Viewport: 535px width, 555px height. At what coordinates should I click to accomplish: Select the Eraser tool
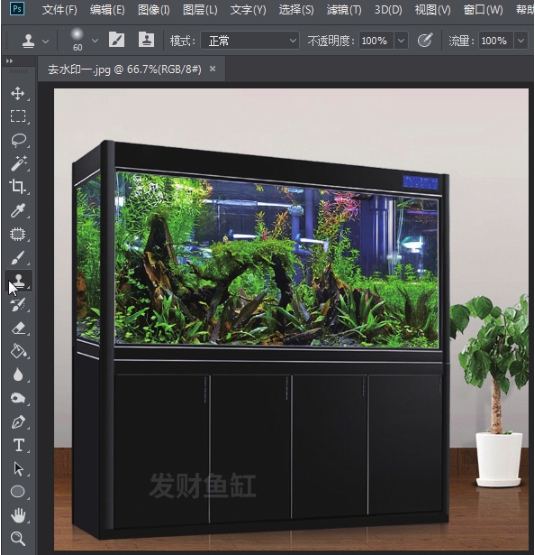(x=18, y=328)
